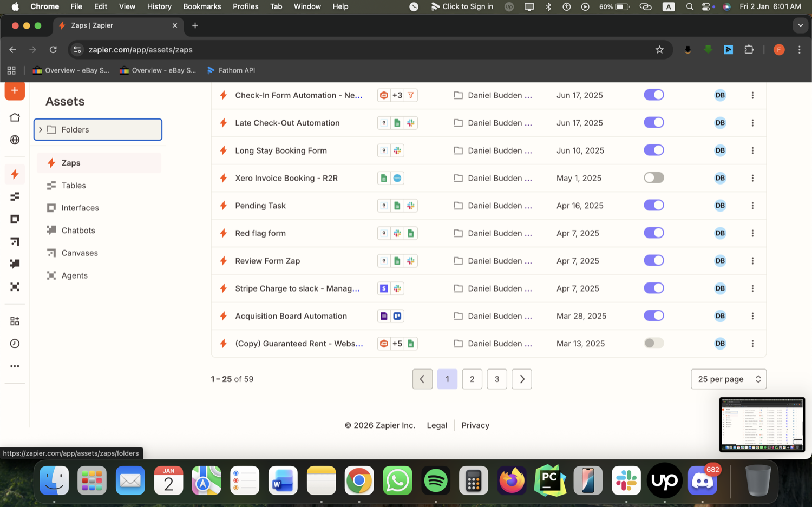This screenshot has width=812, height=507.
Task: Open Canvases icon in the left rail
Action: coord(15,241)
